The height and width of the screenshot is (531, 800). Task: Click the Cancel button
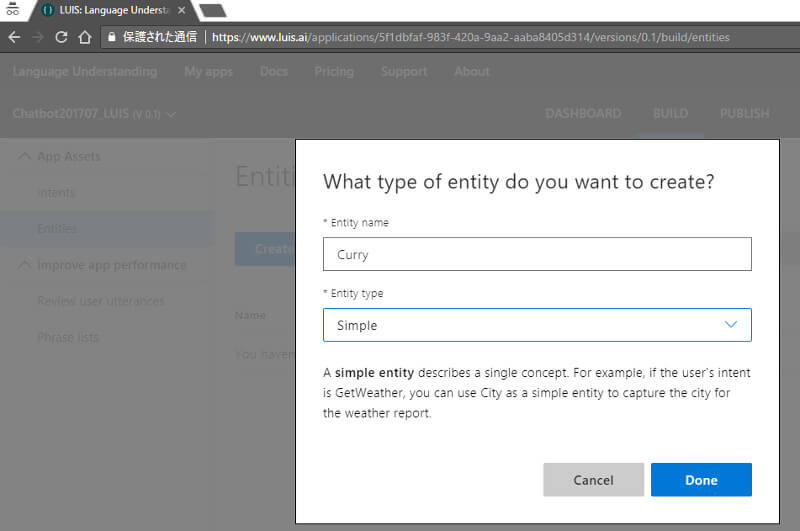coord(593,479)
